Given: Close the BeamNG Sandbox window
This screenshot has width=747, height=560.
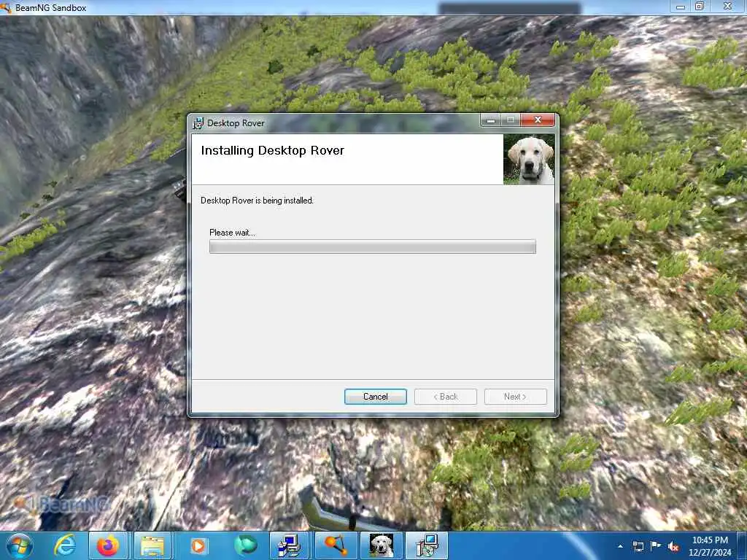Looking at the screenshot, I should (x=727, y=7).
